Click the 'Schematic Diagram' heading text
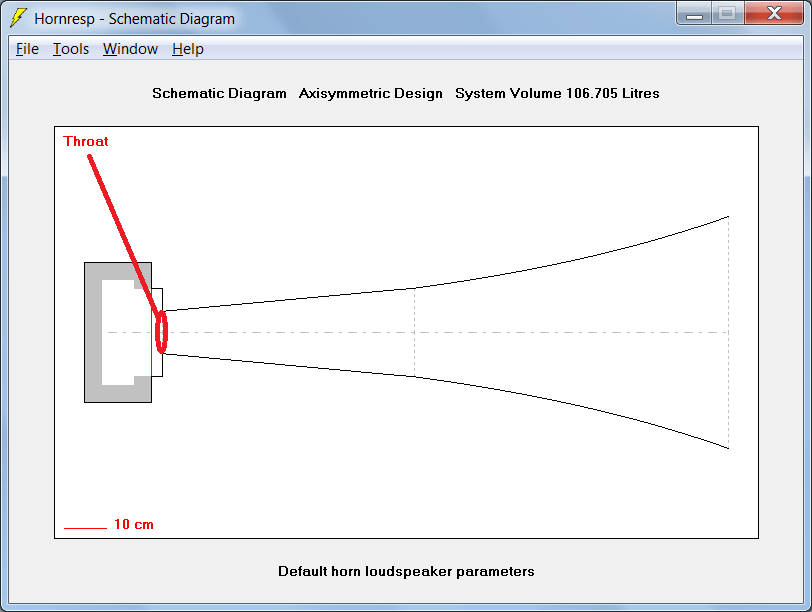Viewport: 812px width, 612px height. [x=219, y=93]
